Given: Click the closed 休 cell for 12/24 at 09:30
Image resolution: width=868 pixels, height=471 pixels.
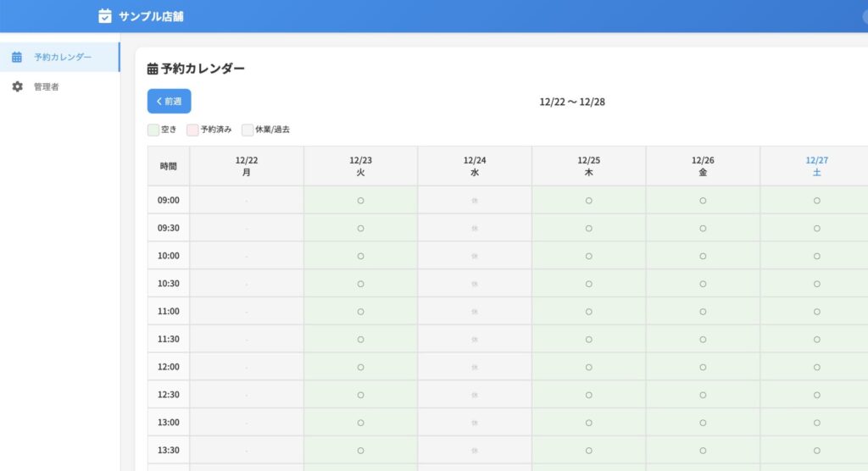Looking at the screenshot, I should coord(475,229).
